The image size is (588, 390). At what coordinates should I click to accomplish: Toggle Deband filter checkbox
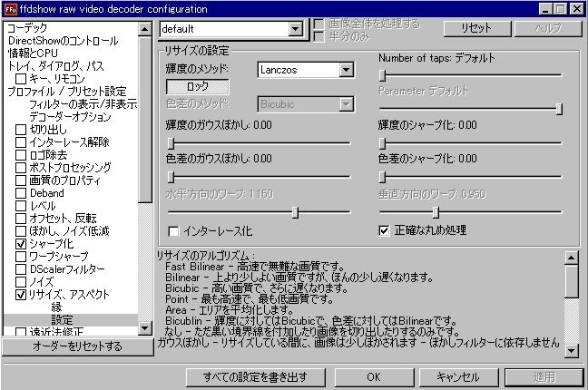tap(21, 193)
